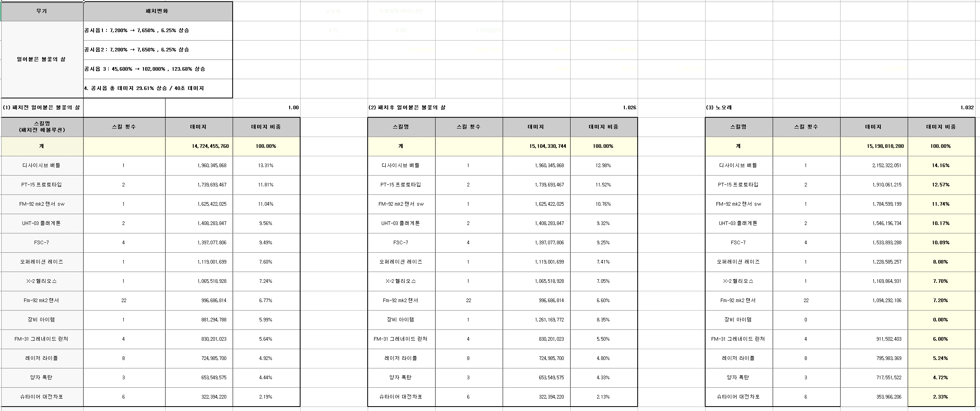
Task: Select 데미지 비중 header in third table
Action: [x=941, y=127]
